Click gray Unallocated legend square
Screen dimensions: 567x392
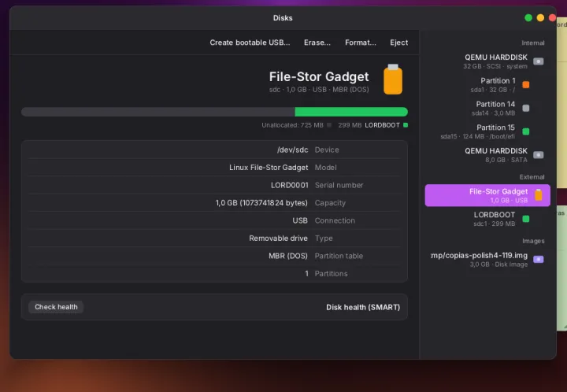click(329, 125)
